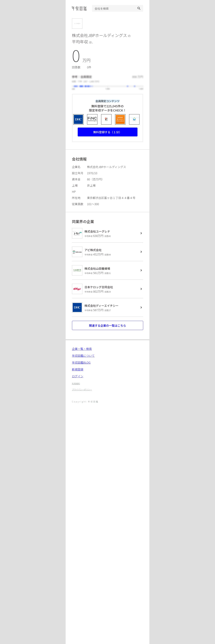
Task: Click the chevron for 日本ケロッグ合同会社
Action: click(x=141, y=289)
